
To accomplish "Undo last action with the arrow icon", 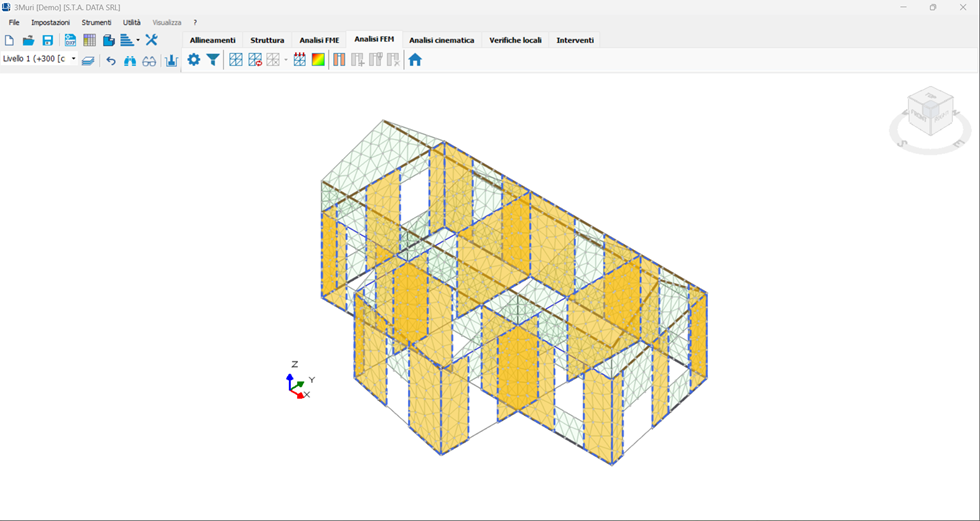I will click(111, 60).
